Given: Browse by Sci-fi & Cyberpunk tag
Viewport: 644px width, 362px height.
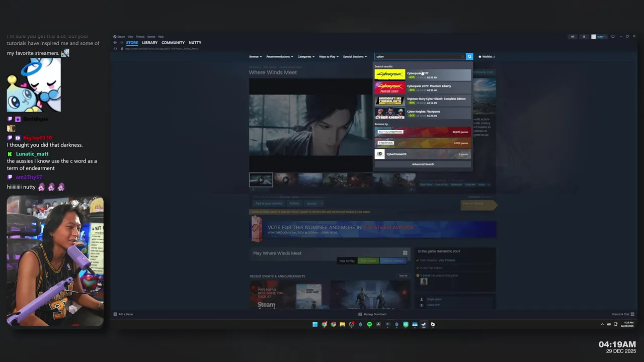Looking at the screenshot, I should pyautogui.click(x=423, y=132).
